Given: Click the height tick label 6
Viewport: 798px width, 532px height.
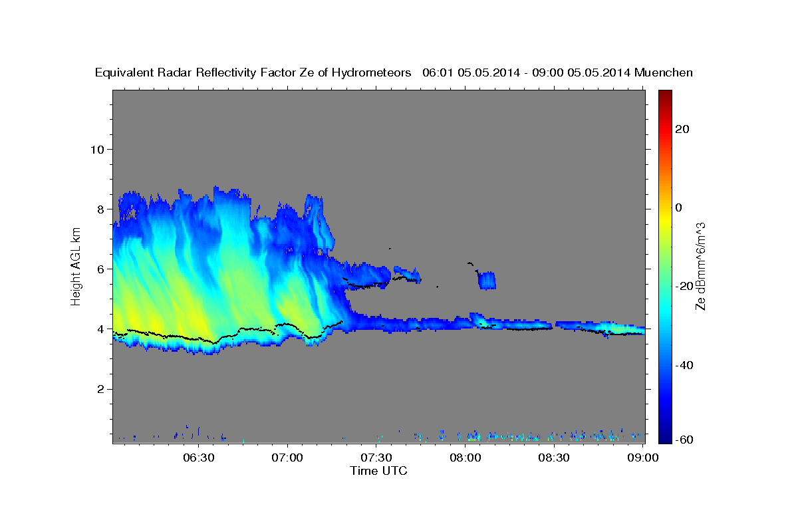Looking at the screenshot, I should pos(100,269).
